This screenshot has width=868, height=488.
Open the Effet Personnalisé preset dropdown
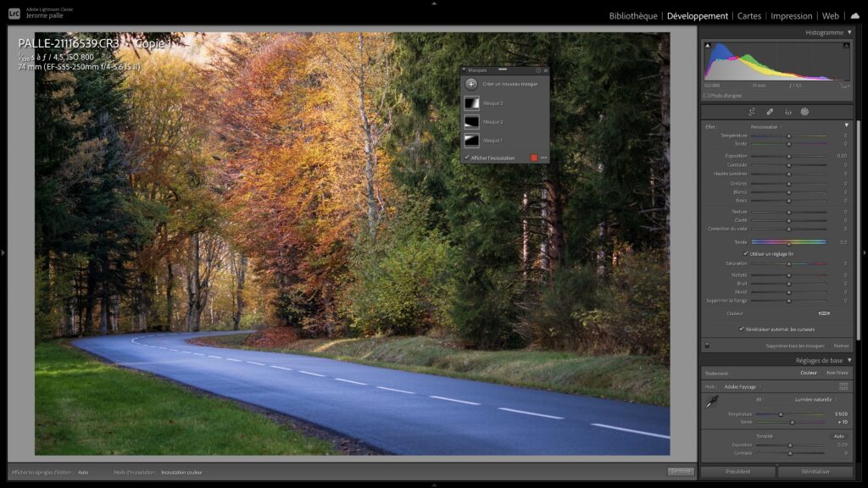[x=767, y=126]
